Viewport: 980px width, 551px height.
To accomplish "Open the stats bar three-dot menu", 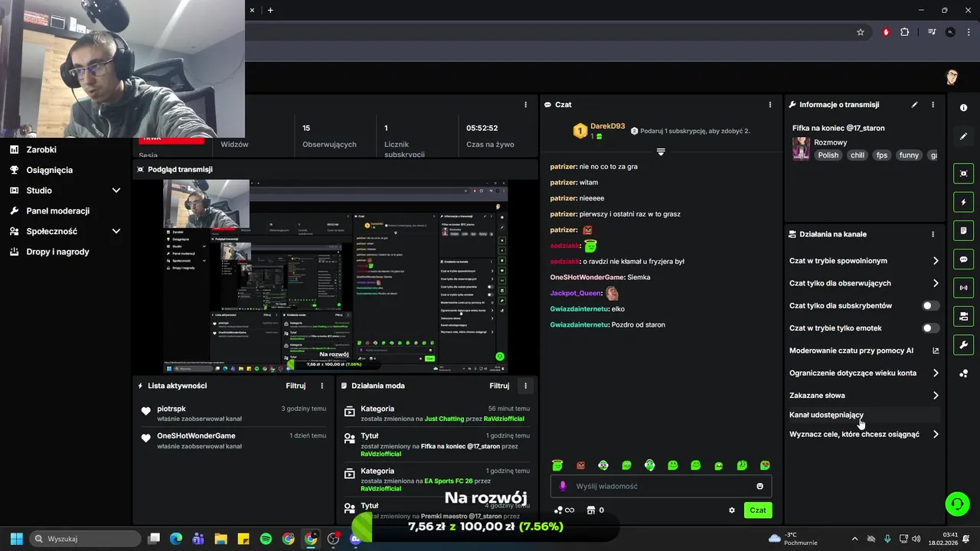I will tap(525, 104).
